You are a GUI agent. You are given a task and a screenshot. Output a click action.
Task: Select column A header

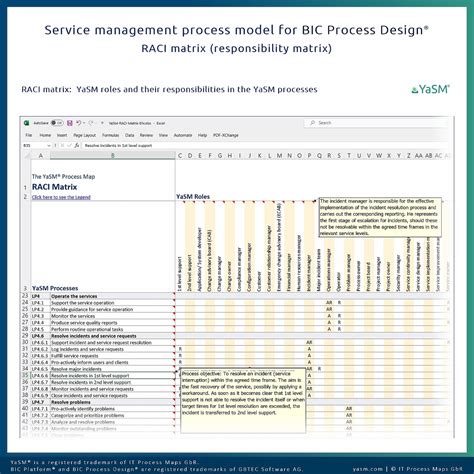(x=41, y=156)
